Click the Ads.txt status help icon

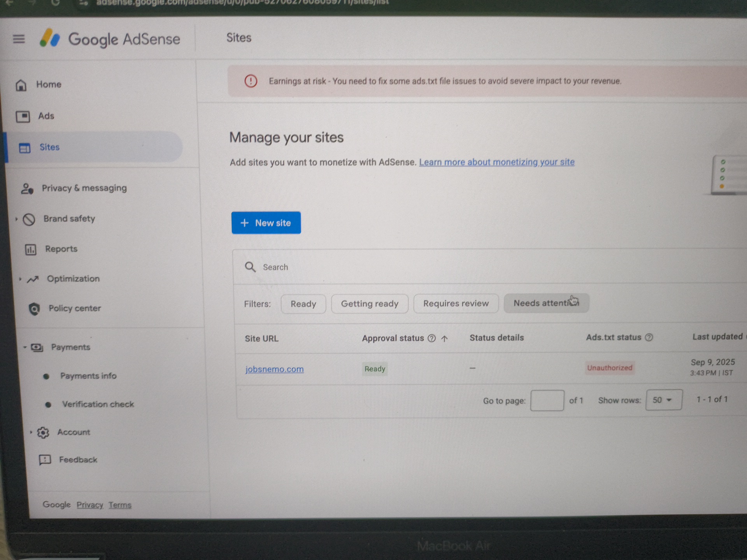pyautogui.click(x=649, y=337)
